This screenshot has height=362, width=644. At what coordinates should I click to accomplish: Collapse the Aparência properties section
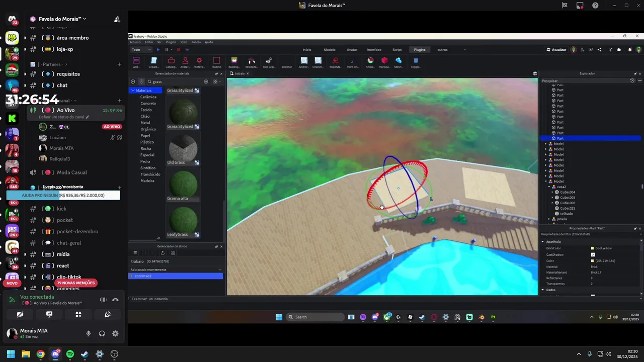point(543,242)
